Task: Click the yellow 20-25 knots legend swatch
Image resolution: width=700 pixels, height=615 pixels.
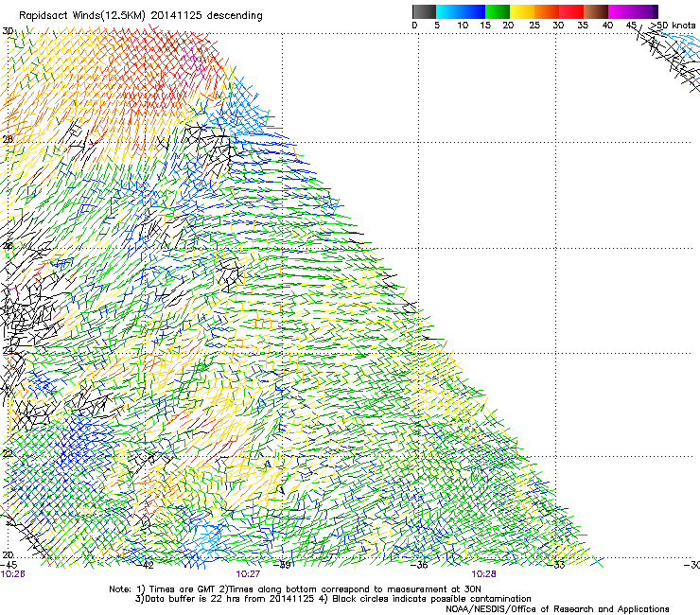Action: (522, 11)
